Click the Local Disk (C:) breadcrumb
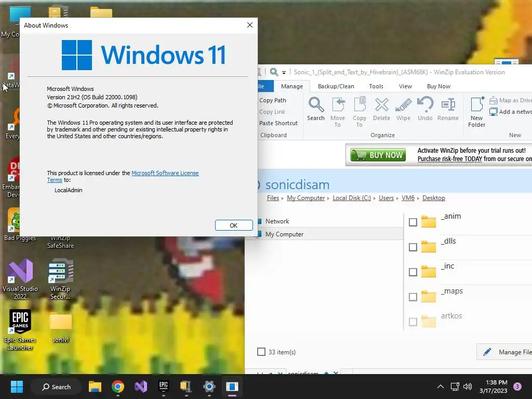Image resolution: width=532 pixels, height=399 pixels. tap(352, 198)
